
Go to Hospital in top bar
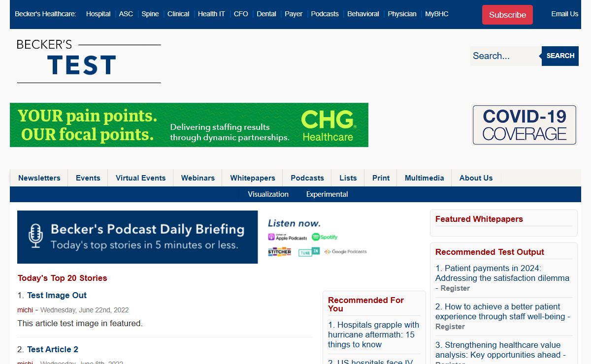pos(98,14)
